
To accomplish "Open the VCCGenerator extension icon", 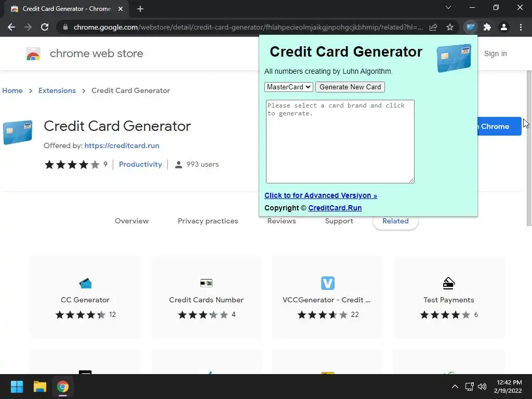I will coord(328,283).
